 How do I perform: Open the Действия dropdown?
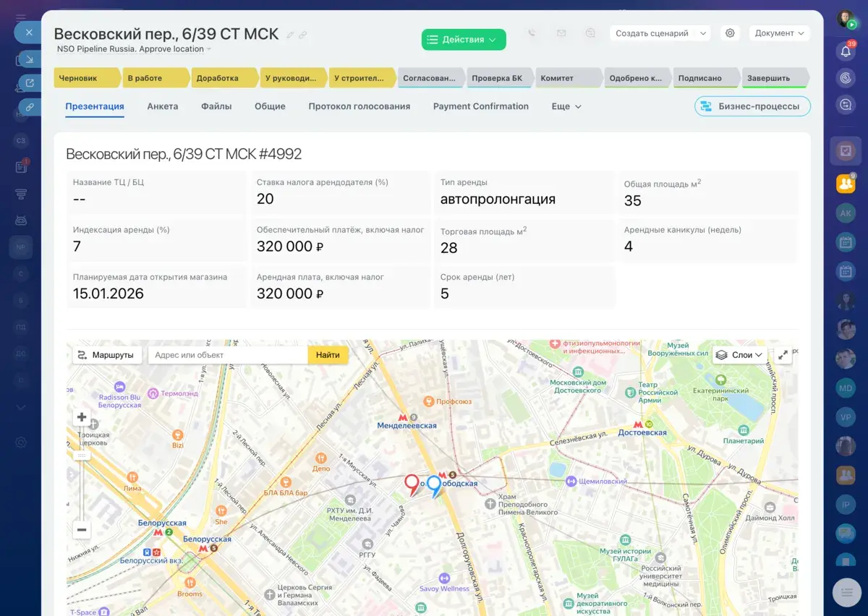click(x=464, y=40)
